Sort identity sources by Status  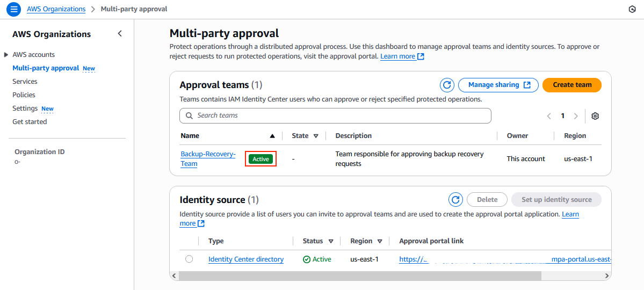coord(331,241)
